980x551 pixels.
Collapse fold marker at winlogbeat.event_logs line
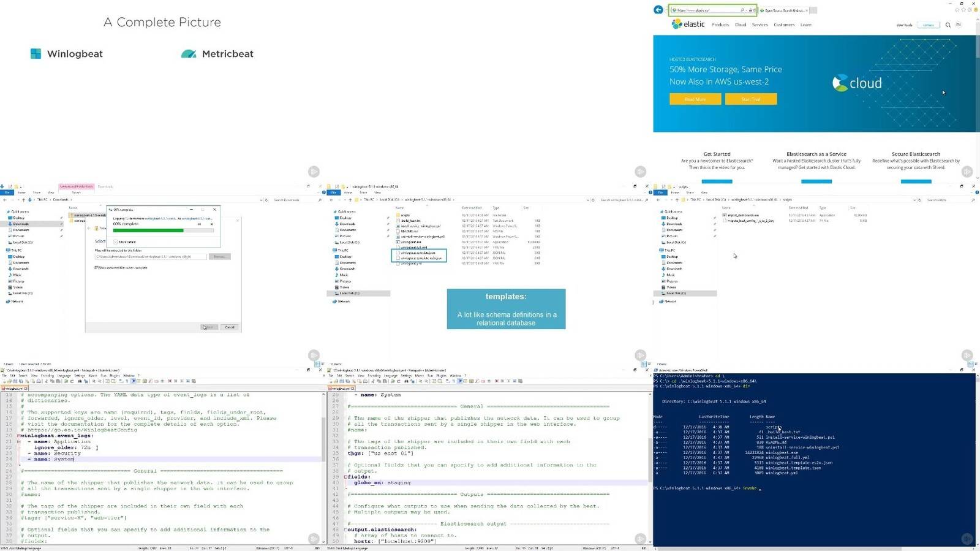[x=18, y=436]
